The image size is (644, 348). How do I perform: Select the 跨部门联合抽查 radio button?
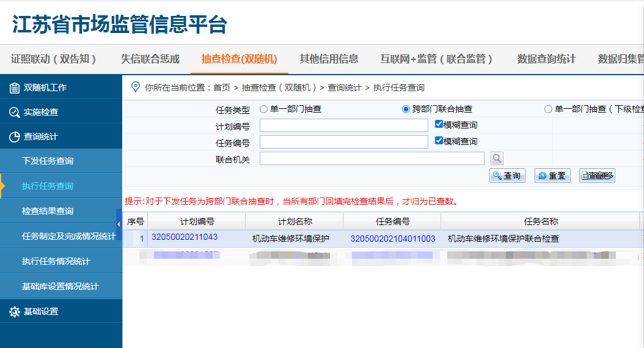pyautogui.click(x=406, y=109)
